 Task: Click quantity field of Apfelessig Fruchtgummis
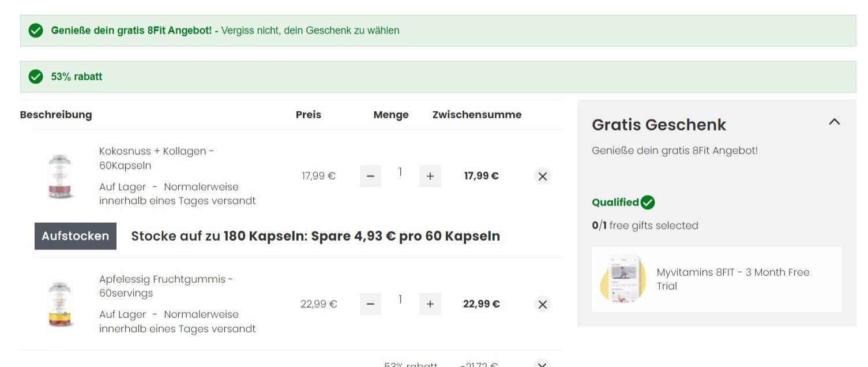(400, 300)
